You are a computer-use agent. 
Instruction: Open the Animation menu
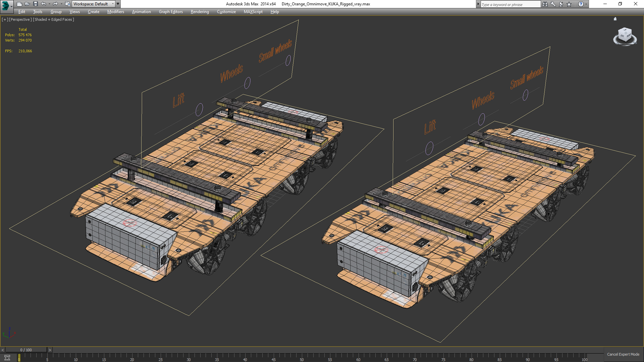click(x=141, y=12)
